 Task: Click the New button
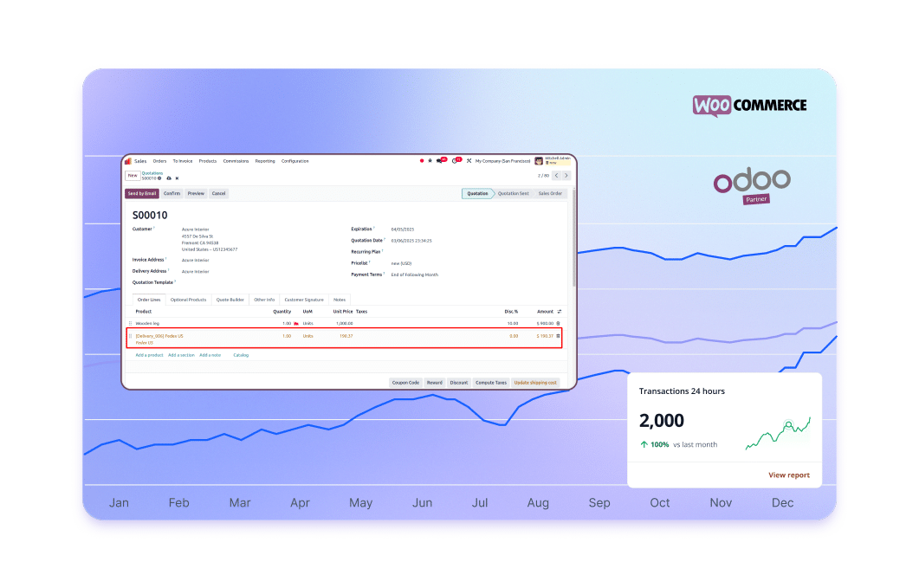pyautogui.click(x=133, y=175)
